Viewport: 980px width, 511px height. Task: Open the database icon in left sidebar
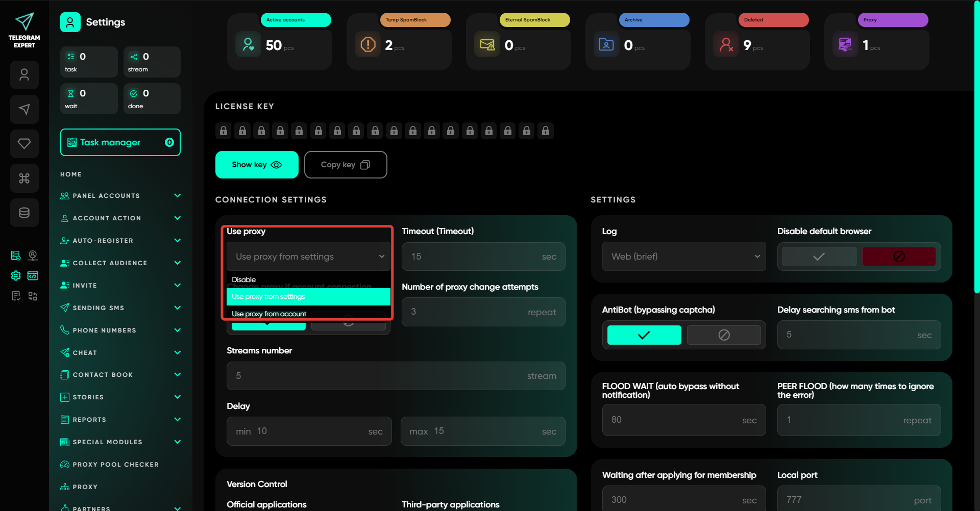click(24, 213)
